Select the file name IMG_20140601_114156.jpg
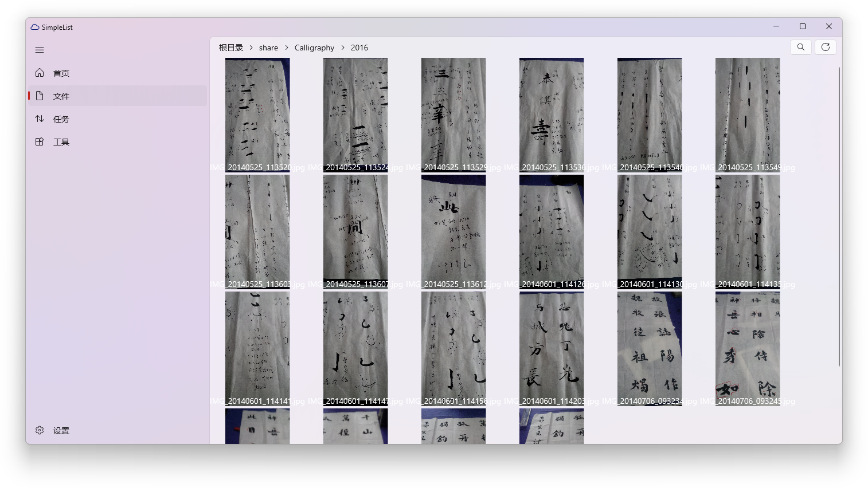This screenshot has height=488, width=868. coord(453,401)
